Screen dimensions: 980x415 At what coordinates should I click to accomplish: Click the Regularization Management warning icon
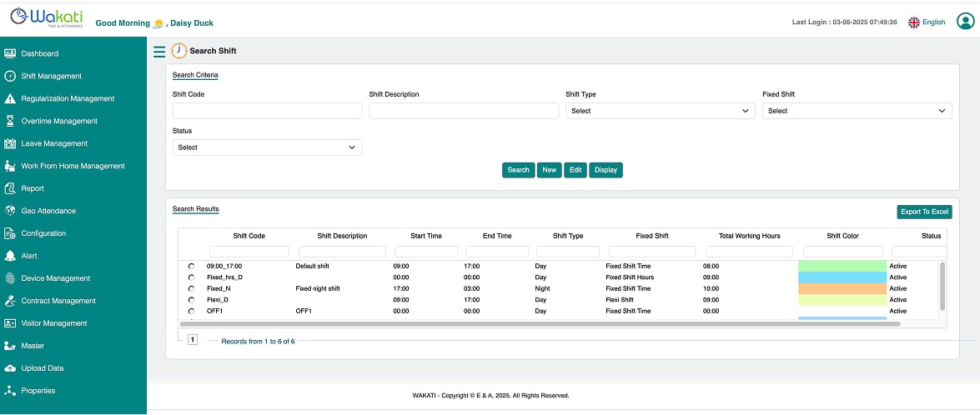(x=10, y=98)
